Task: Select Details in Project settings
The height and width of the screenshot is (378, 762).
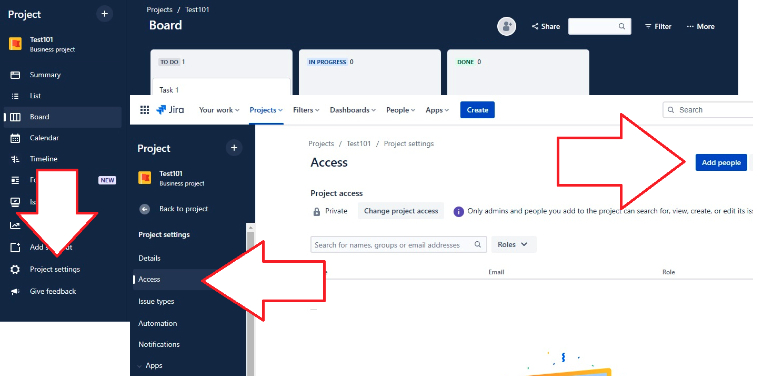Action: point(149,258)
